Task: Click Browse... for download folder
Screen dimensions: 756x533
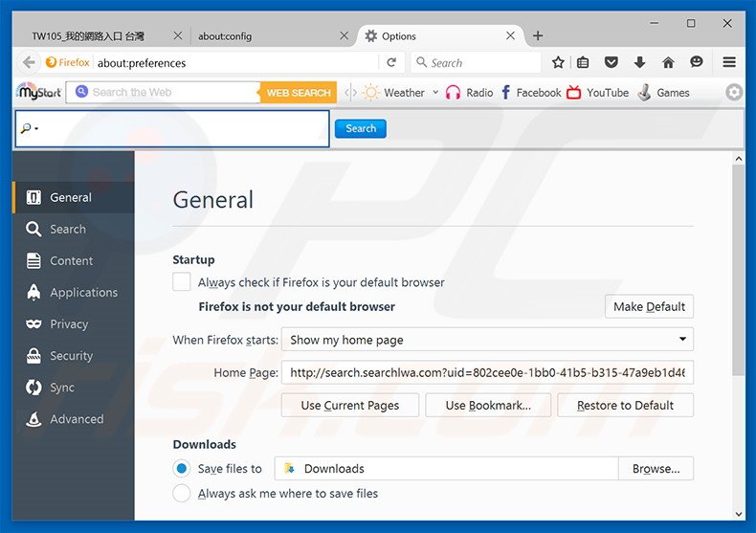Action: (x=656, y=469)
